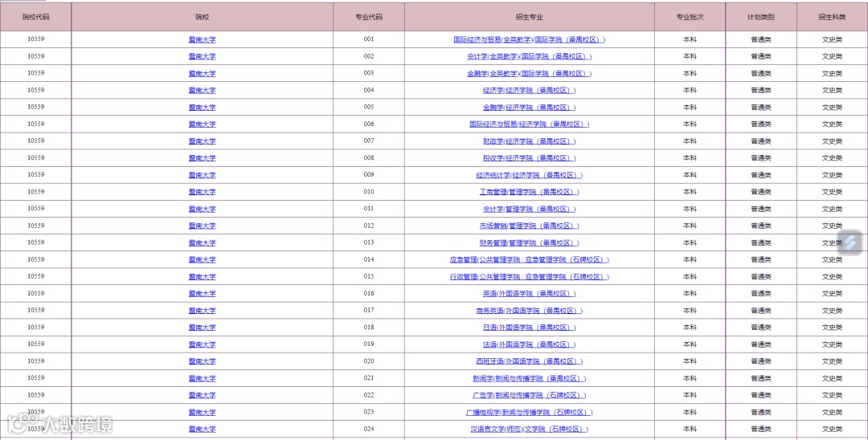Image resolution: width=868 pixels, height=440 pixels.
Task: Click 暨南大学 school link in row 019
Action: pyautogui.click(x=202, y=344)
